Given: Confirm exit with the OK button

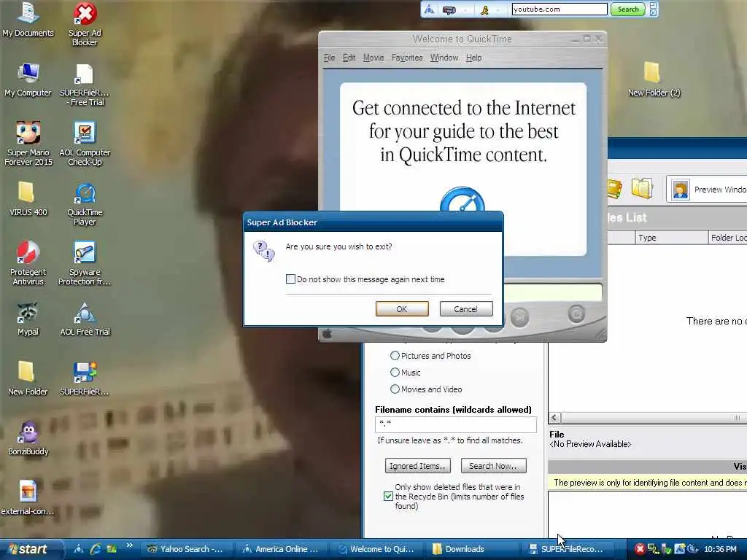Looking at the screenshot, I should pos(402,309).
